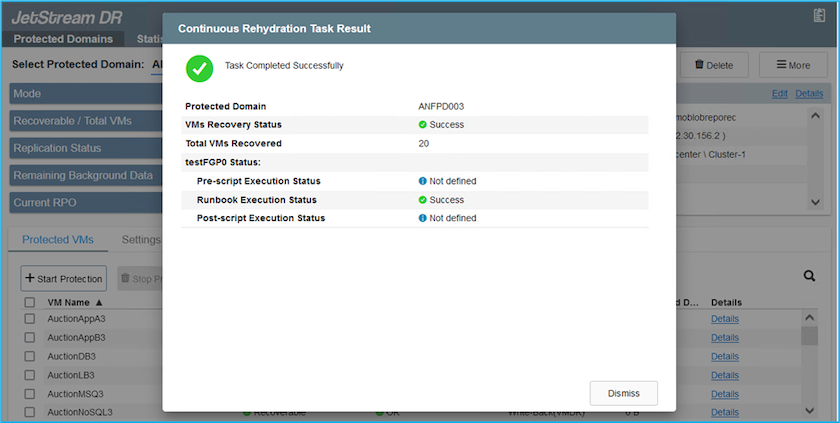Click the Delete button with trash icon
The width and height of the screenshot is (840, 423).
(713, 65)
